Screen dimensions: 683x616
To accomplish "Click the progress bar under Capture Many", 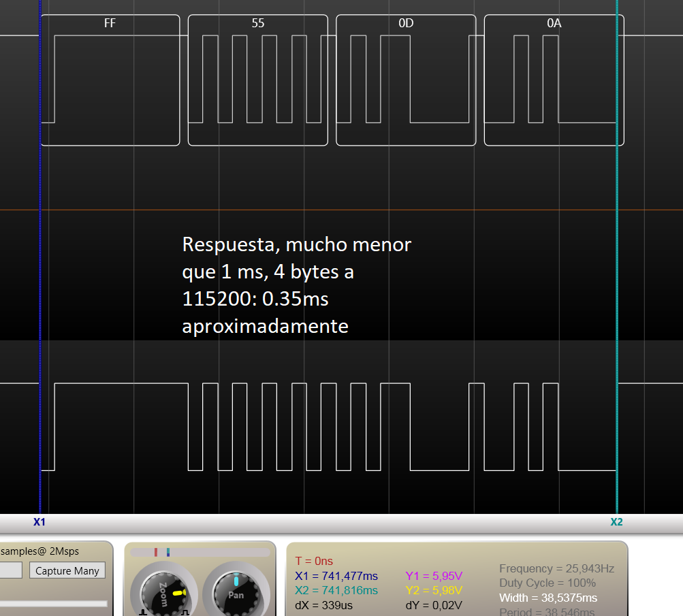I will pos(54,603).
